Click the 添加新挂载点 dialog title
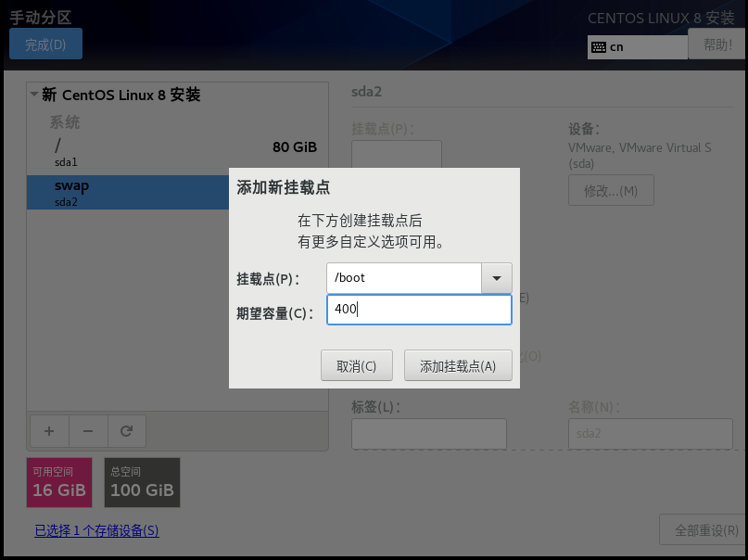 pos(284,187)
